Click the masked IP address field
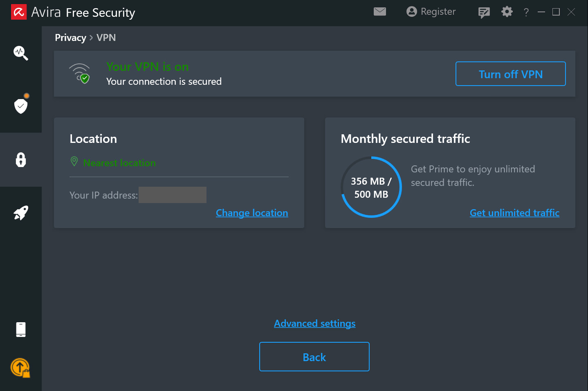This screenshot has width=588, height=391. [x=172, y=195]
